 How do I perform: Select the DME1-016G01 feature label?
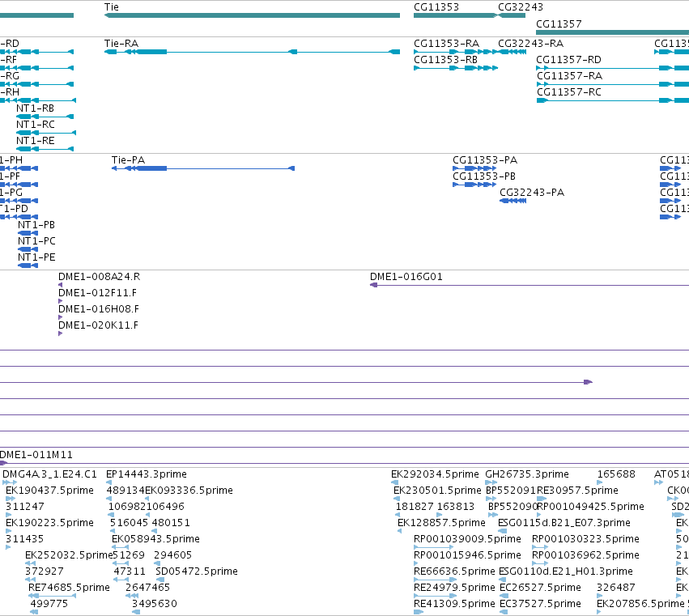[406, 277]
